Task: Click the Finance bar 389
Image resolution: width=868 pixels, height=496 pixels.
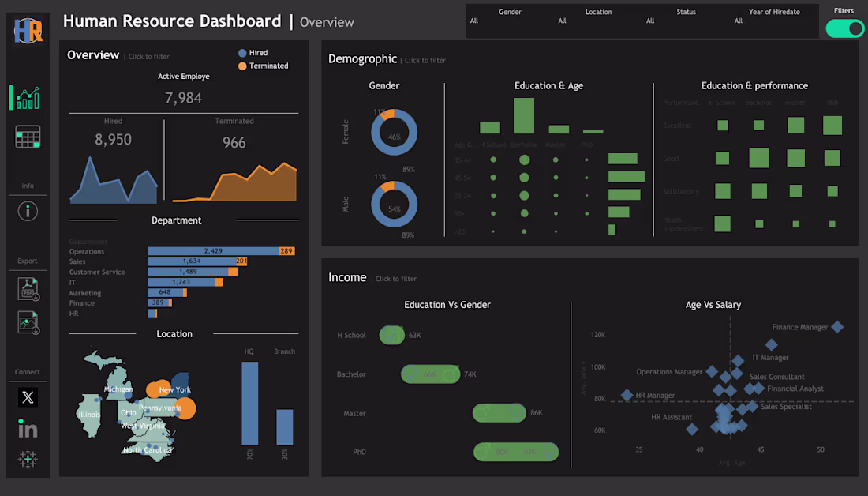Action: point(158,302)
